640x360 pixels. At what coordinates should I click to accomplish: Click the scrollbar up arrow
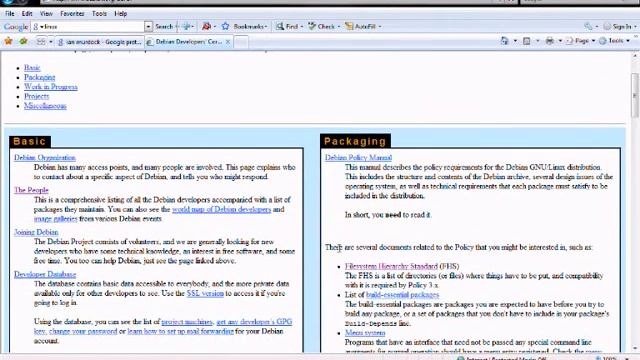pos(635,56)
